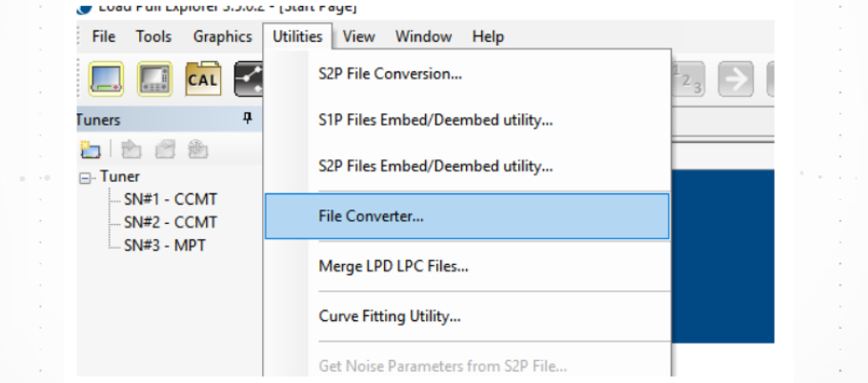
Task: Open Curve Fitting Utility
Action: point(389,315)
